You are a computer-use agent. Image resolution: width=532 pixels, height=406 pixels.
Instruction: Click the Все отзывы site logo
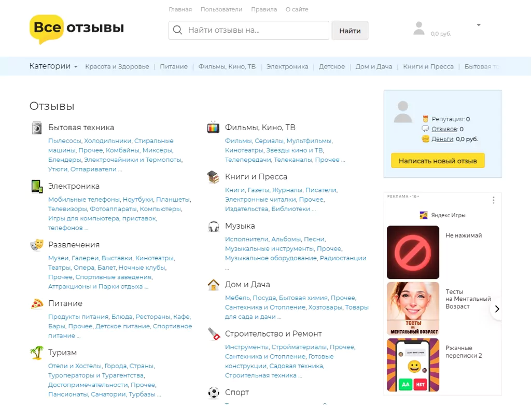77,29
